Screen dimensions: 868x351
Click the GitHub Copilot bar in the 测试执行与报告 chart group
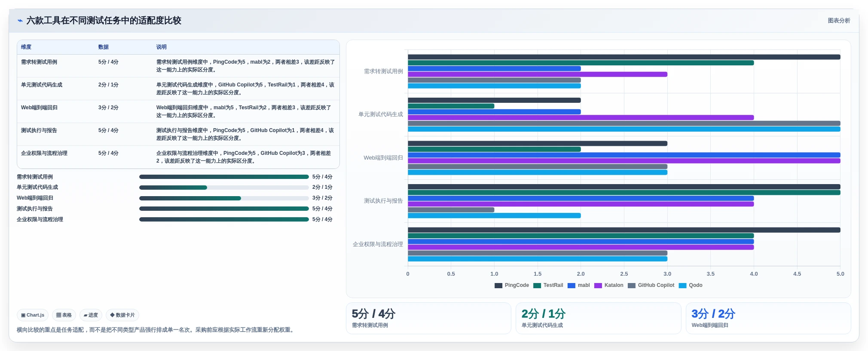(451, 210)
